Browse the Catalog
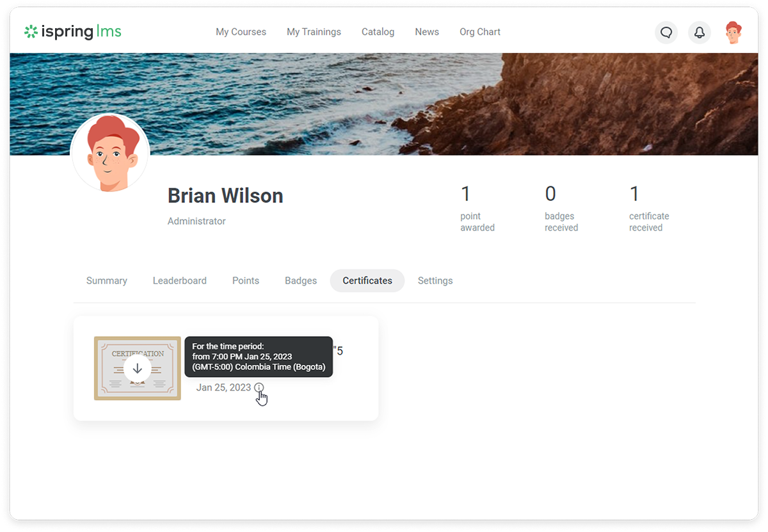Viewport: 768px width, 532px height. click(378, 32)
